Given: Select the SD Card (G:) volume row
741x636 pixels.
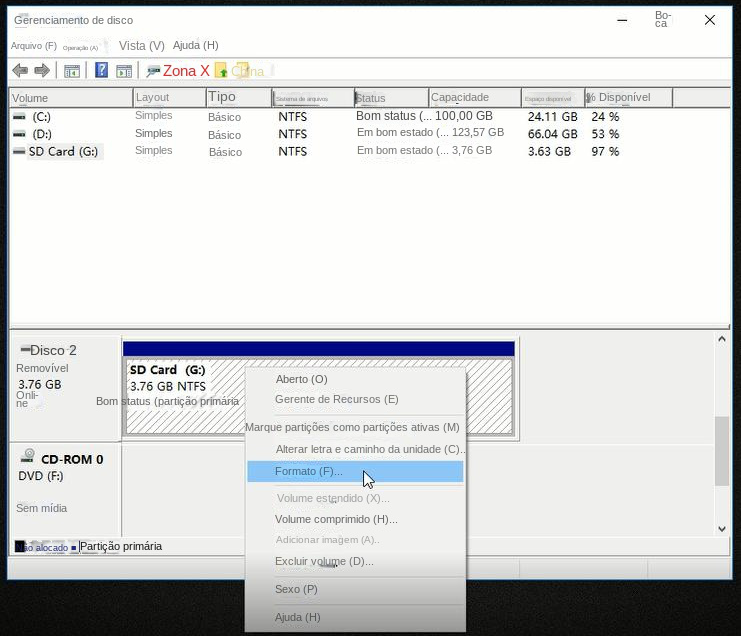Looking at the screenshot, I should (64, 152).
